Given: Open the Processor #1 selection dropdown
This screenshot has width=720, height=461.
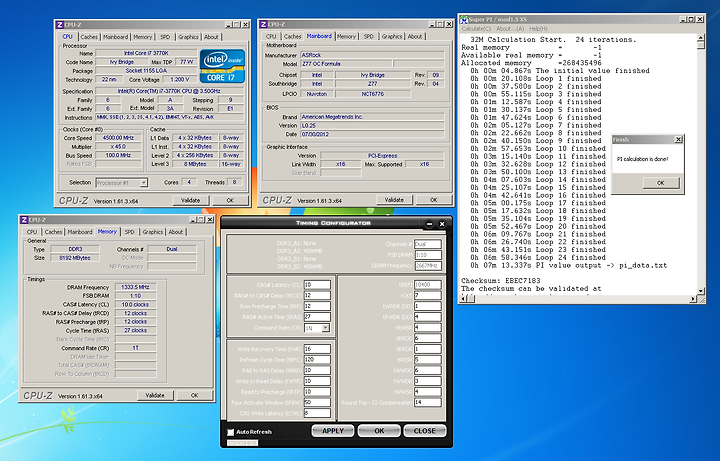Looking at the screenshot, I should point(143,183).
